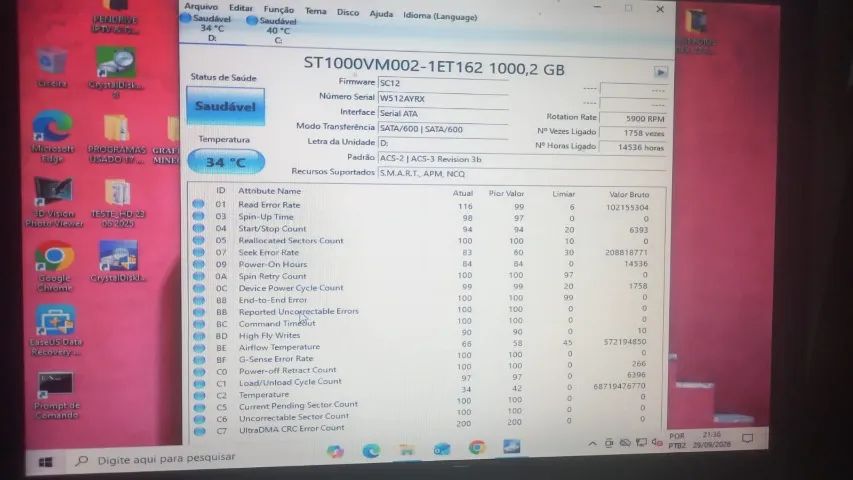Open Lixeira recycle bin icon

point(52,67)
